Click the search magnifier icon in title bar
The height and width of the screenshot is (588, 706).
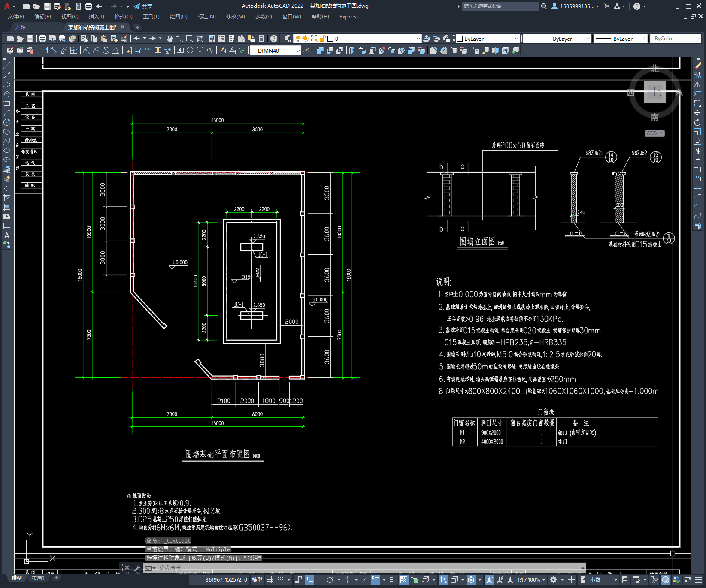tap(544, 6)
